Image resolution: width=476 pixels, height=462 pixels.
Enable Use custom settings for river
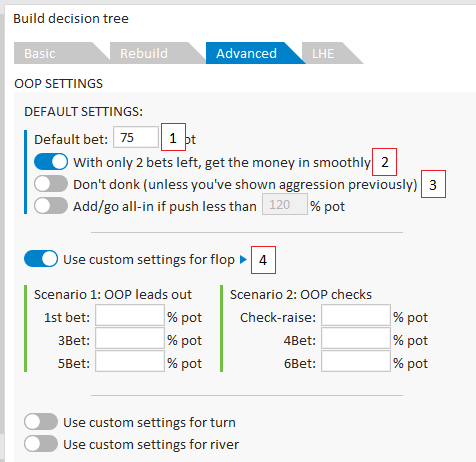click(x=41, y=444)
